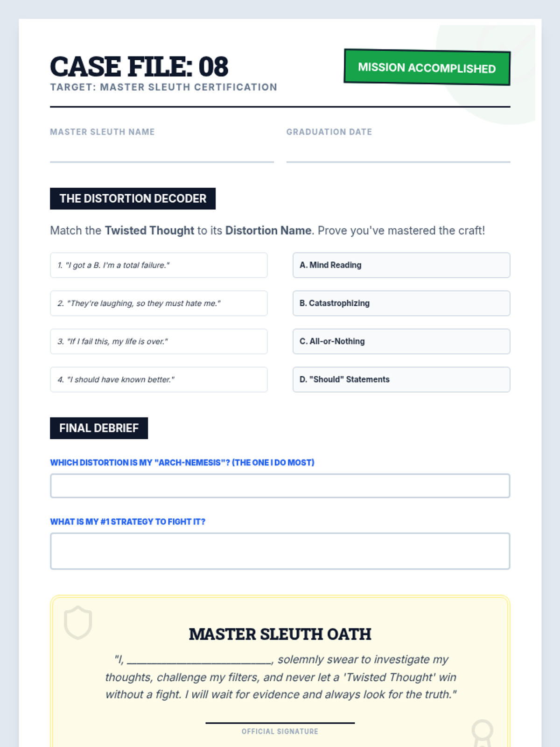The image size is (560, 747).
Task: Click the #1 strategy answer box
Action: 280,551
